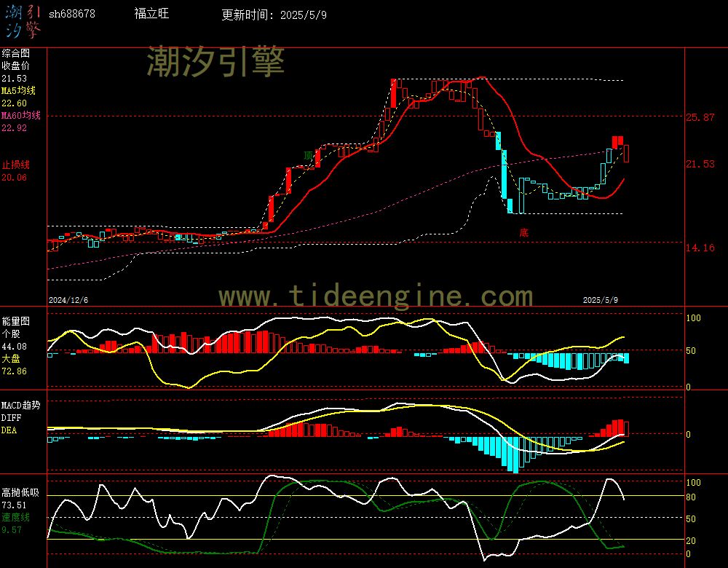The width and height of the screenshot is (728, 568).
Task: Click the stock name 福立旺
Action: point(152,13)
